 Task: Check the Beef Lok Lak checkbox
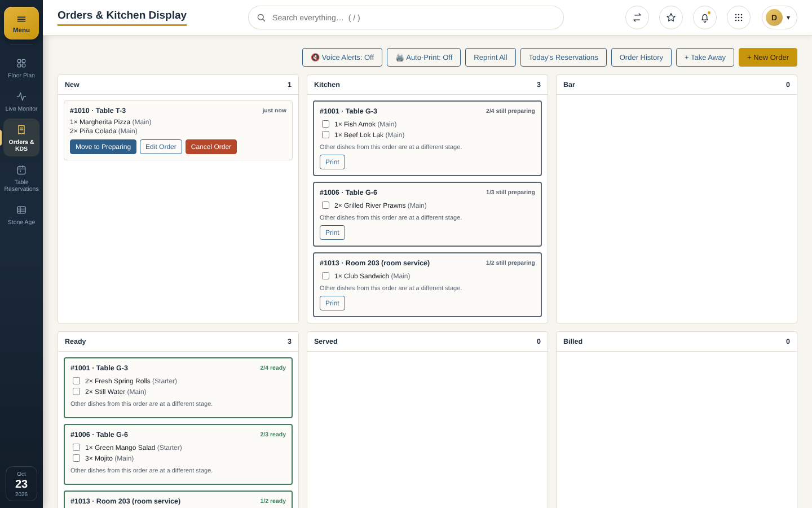[x=325, y=135]
